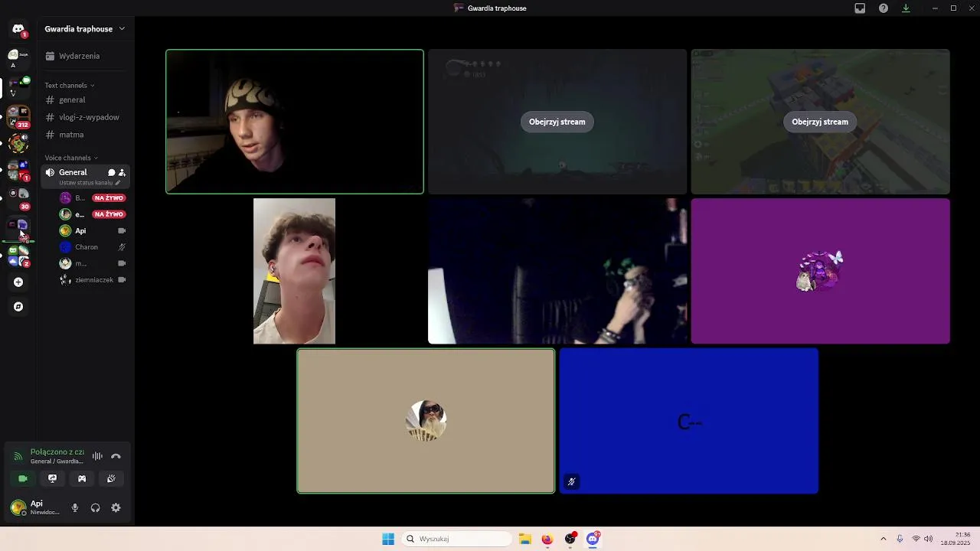Click camera icon next to user m...
Viewport: 980px width, 551px height.
[x=122, y=263]
